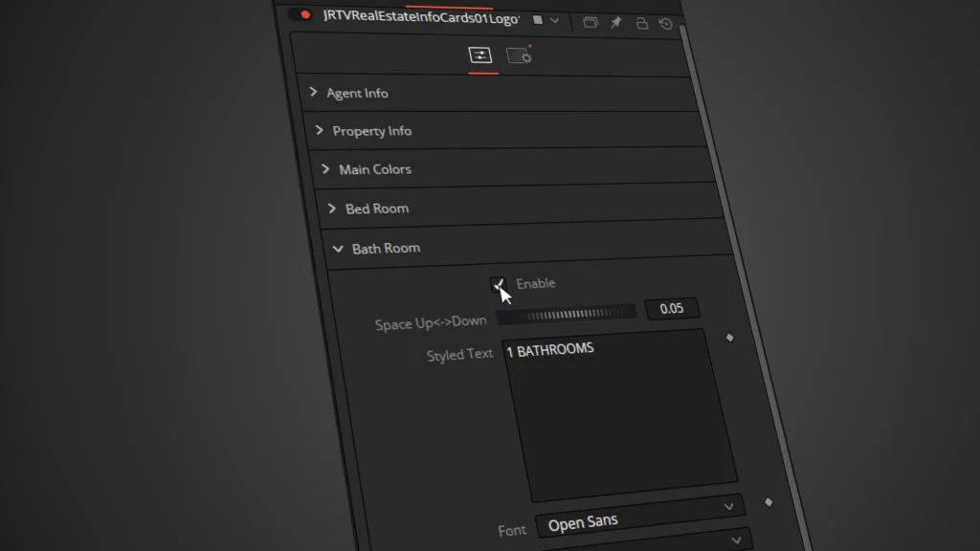Open dropdown arrow next to color square
Viewport: 980px width, 551px height.
554,21
